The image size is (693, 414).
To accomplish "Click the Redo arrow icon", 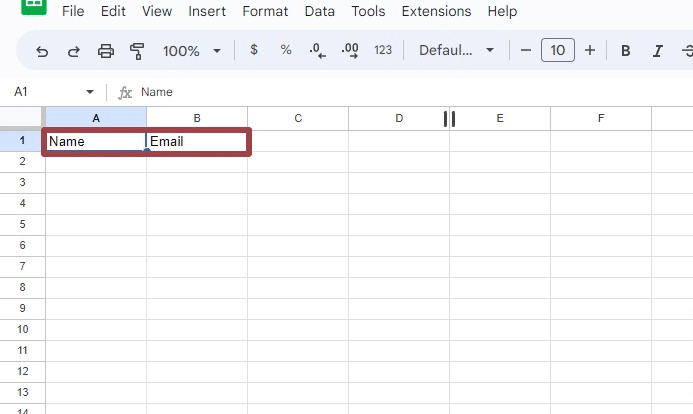I will [x=73, y=51].
